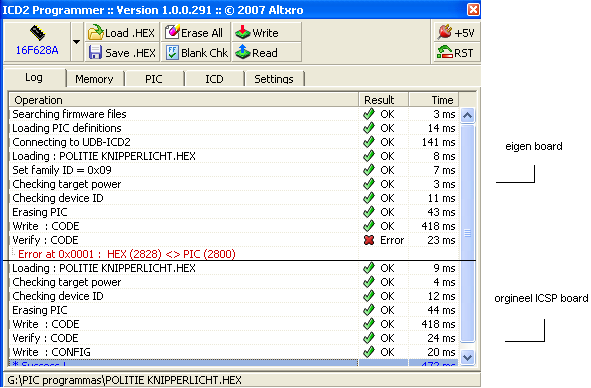
Task: Select the 'Set family ID = 0x09' row
Action: point(234,170)
